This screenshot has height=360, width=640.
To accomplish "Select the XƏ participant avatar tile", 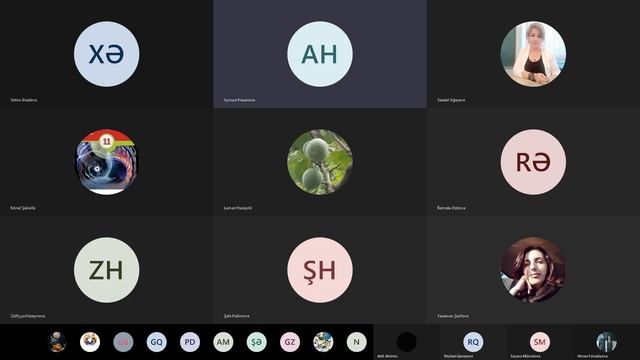I will (x=107, y=54).
